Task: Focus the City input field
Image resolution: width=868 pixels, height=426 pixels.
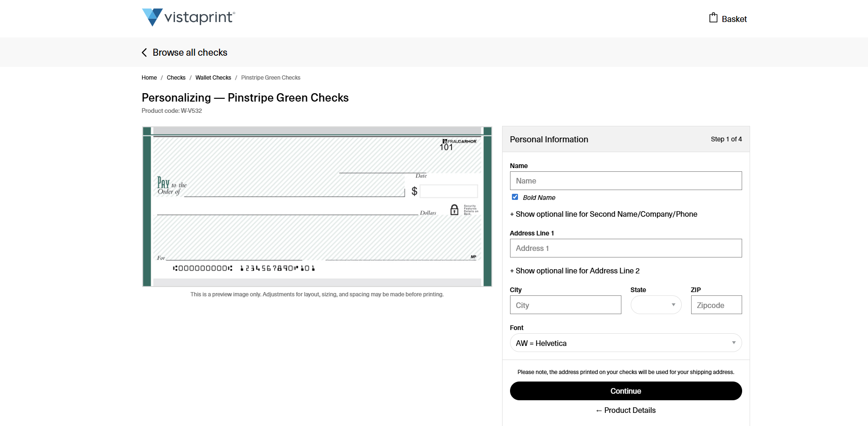Action: (565, 305)
